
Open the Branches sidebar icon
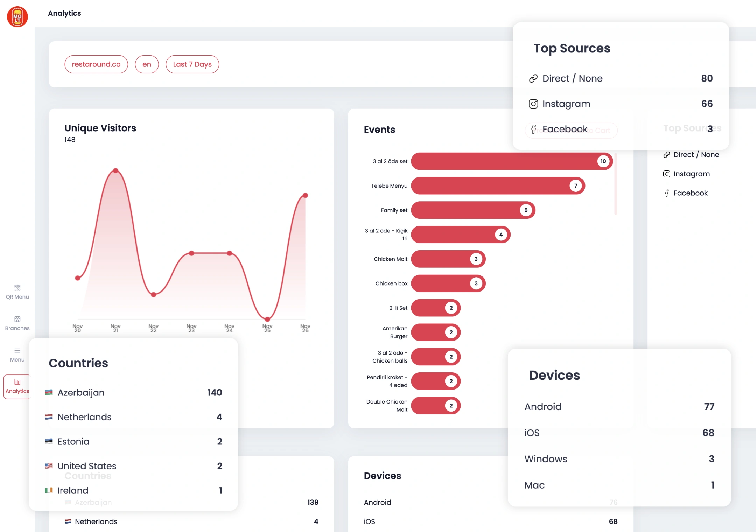(x=17, y=319)
